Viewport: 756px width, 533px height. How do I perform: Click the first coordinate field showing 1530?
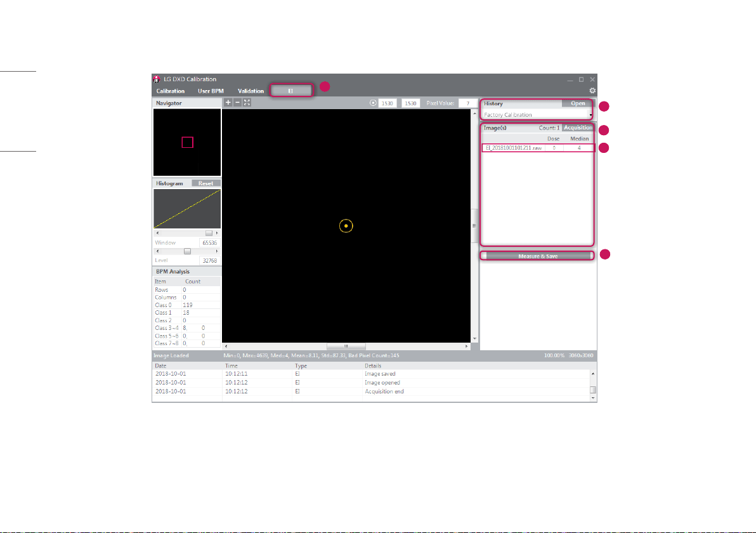[387, 103]
